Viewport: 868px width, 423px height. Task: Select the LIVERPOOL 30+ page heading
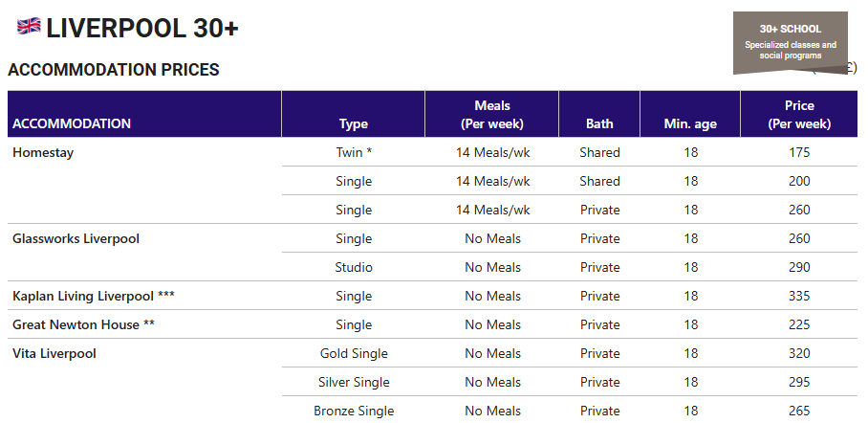point(142,29)
